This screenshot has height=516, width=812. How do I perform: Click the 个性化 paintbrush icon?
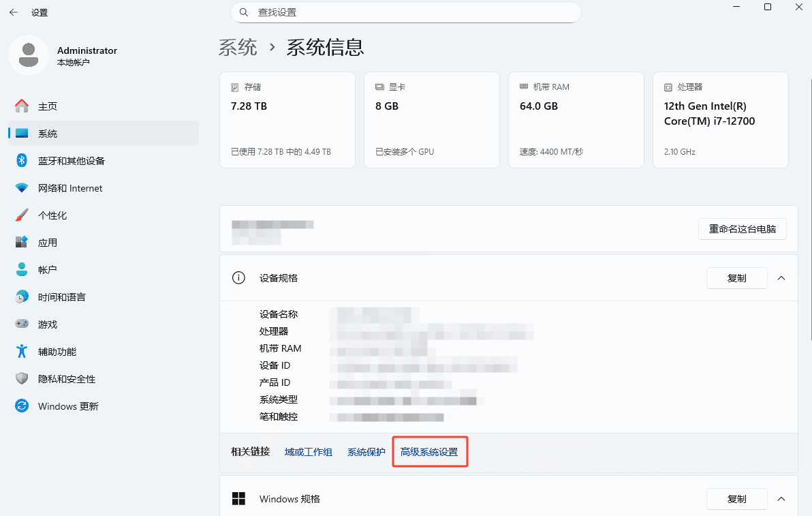(x=22, y=215)
